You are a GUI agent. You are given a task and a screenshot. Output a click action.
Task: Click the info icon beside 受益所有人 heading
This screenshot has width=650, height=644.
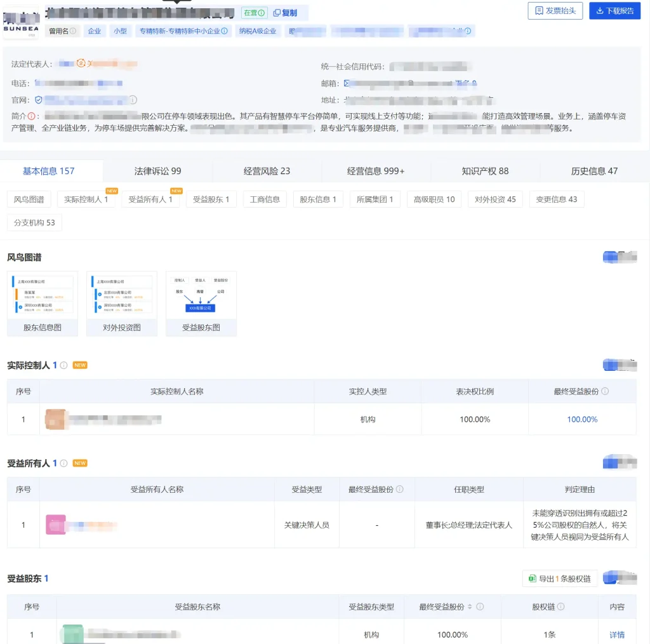coord(63,463)
